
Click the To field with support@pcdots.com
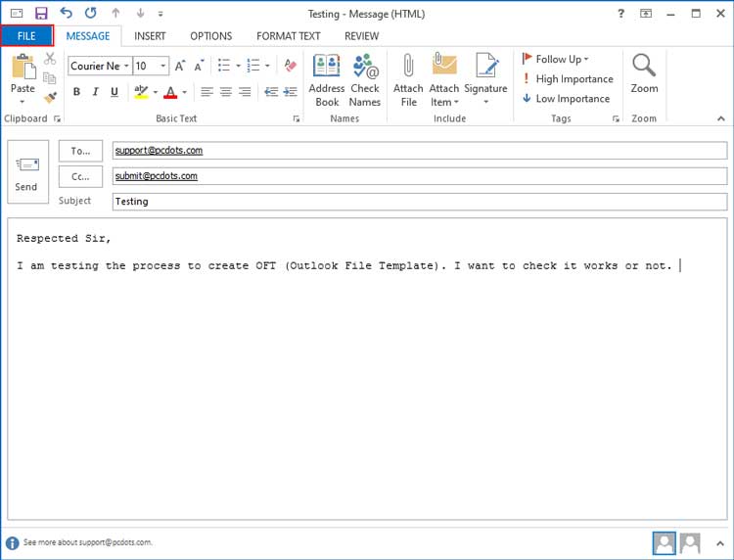tap(420, 151)
